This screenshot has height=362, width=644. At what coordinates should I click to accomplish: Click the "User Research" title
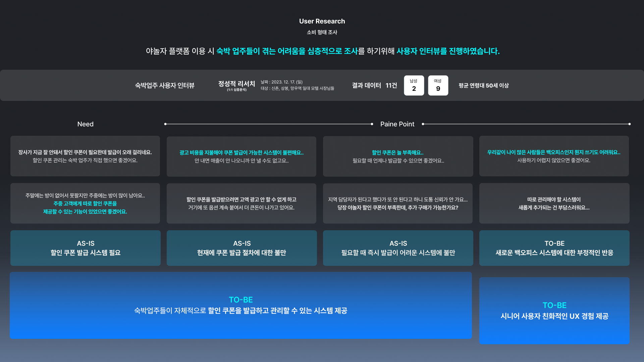coord(322,21)
